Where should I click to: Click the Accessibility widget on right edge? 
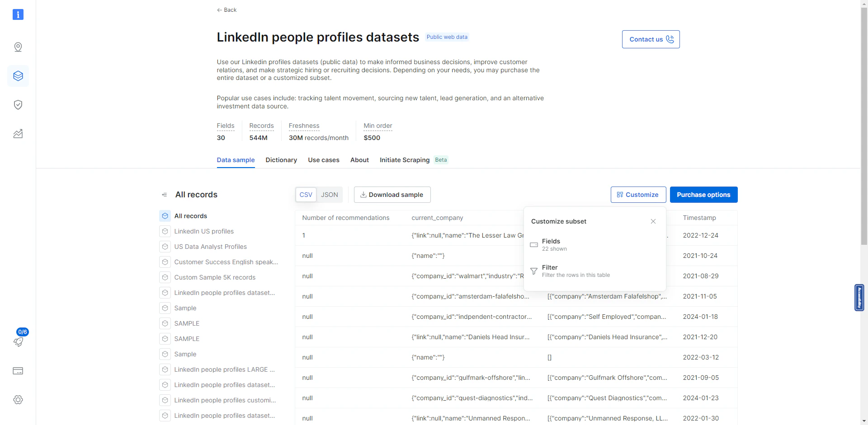859,297
